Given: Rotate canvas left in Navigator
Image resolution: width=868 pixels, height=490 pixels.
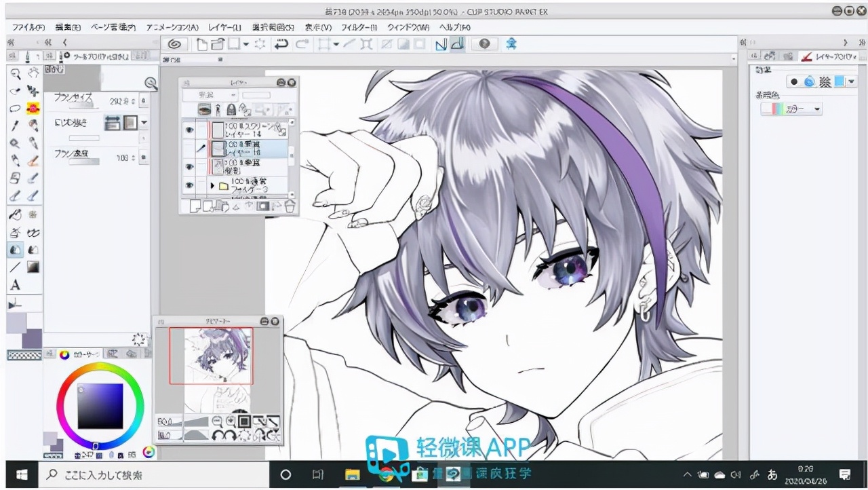Looking at the screenshot, I should point(219,435).
